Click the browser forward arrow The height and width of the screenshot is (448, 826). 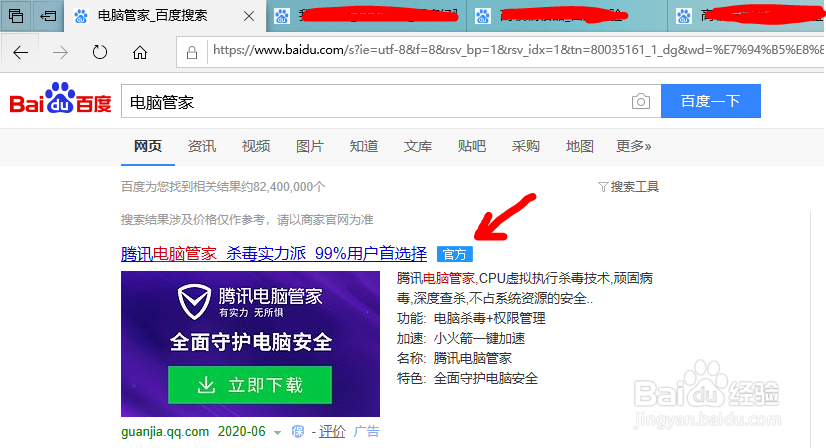pyautogui.click(x=61, y=53)
